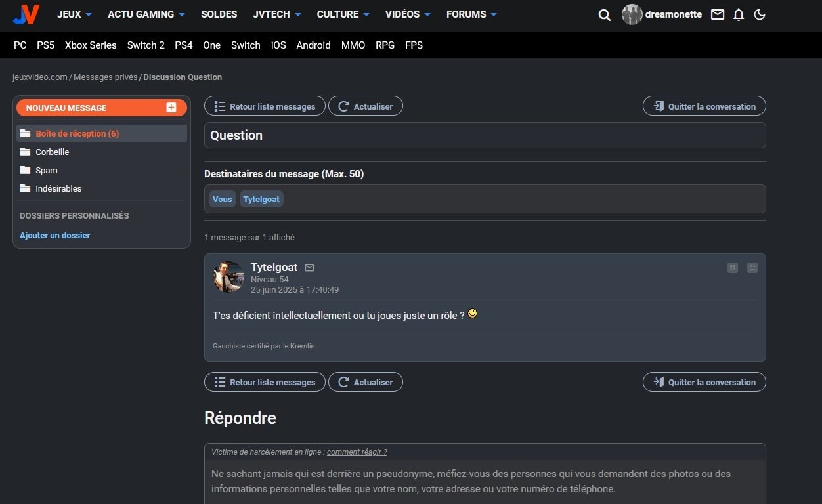
Task: Click bottom Quitter la conversation button
Action: [704, 382]
